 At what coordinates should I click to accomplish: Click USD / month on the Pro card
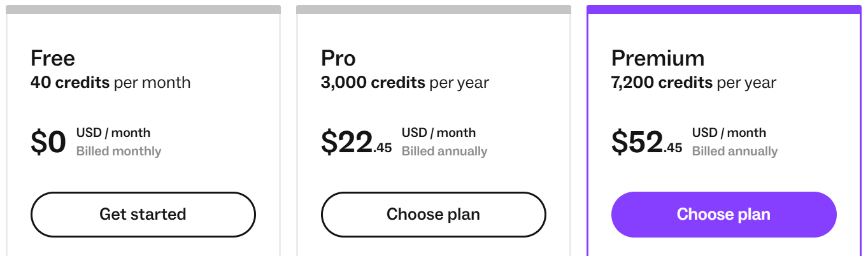click(x=438, y=133)
